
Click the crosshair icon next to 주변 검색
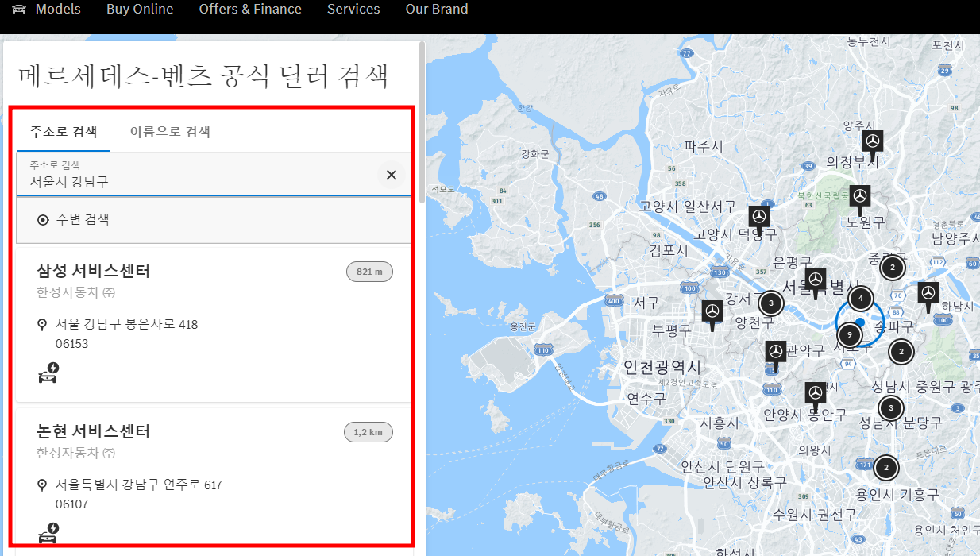[x=43, y=219]
